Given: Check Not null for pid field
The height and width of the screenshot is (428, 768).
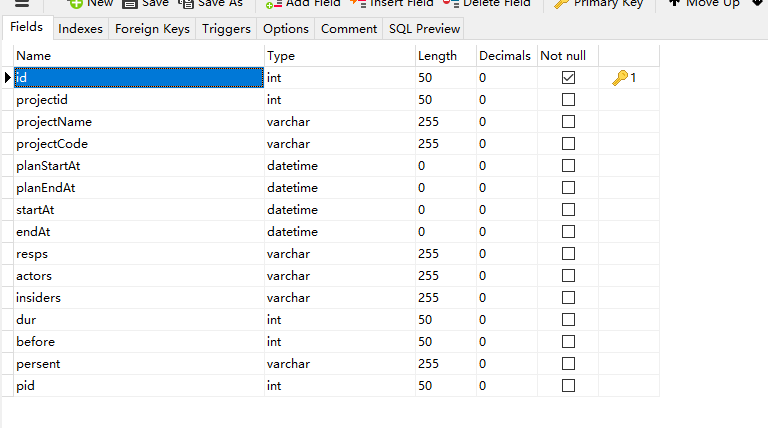Looking at the screenshot, I should click(x=568, y=386).
